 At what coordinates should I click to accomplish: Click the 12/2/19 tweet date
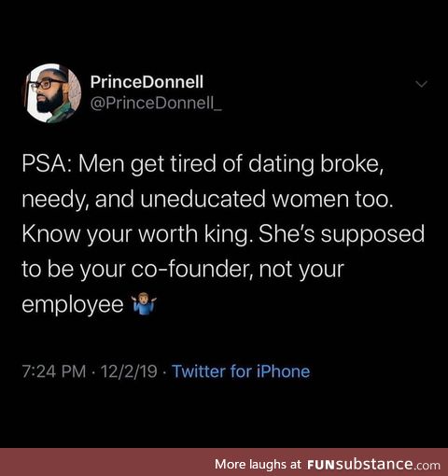[129, 371]
